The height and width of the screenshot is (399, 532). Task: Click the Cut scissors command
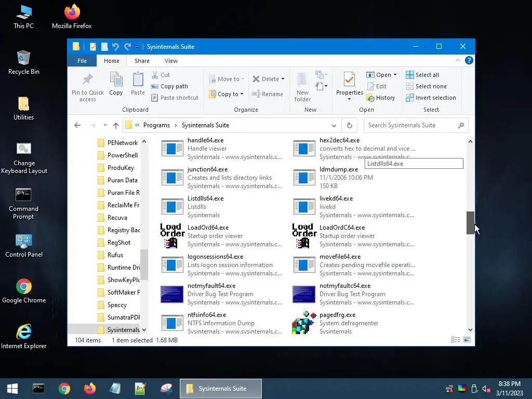point(161,75)
